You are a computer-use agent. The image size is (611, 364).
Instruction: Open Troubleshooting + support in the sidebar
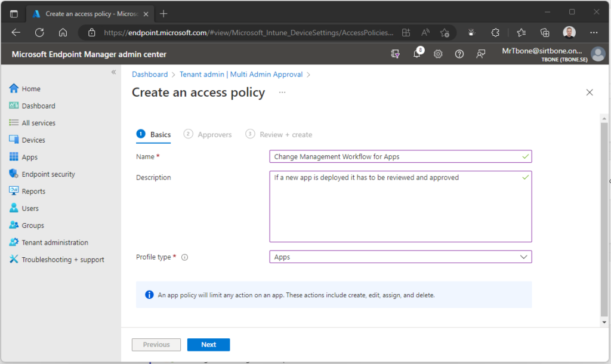57,260
